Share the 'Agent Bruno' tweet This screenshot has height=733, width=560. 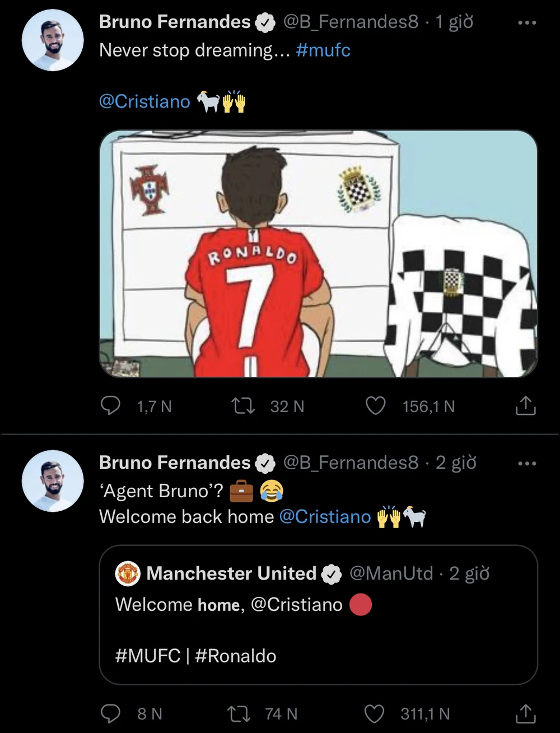[x=525, y=713]
